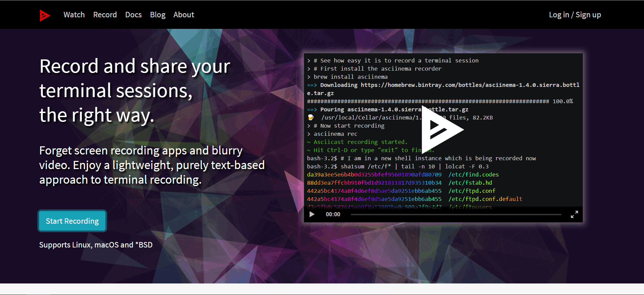Open the About page
This screenshot has width=644, height=295.
(x=184, y=15)
